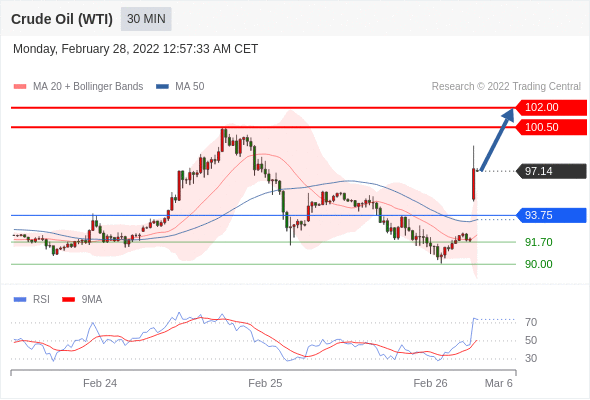This screenshot has height=400, width=590.
Task: Click the 9MA legend label
Action: click(x=92, y=300)
